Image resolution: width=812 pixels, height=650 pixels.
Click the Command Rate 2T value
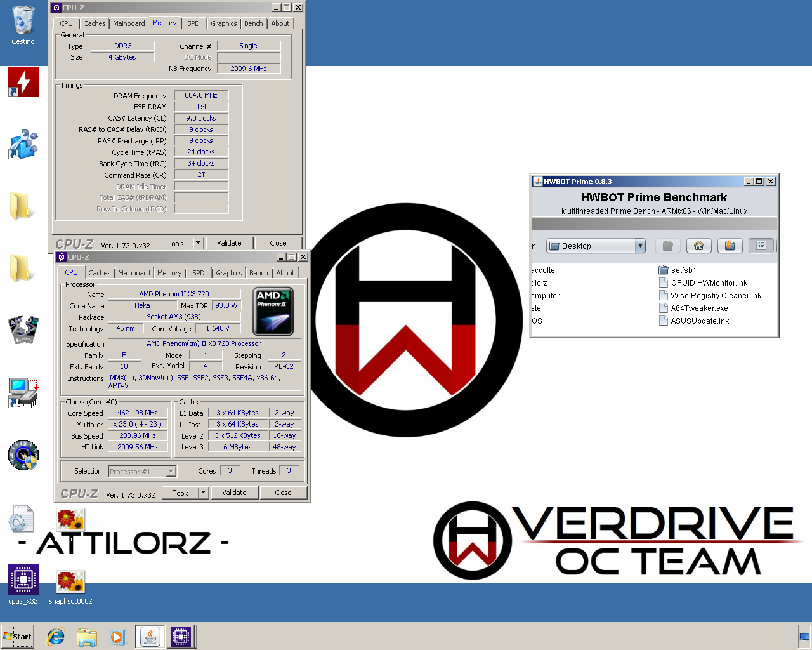[201, 175]
